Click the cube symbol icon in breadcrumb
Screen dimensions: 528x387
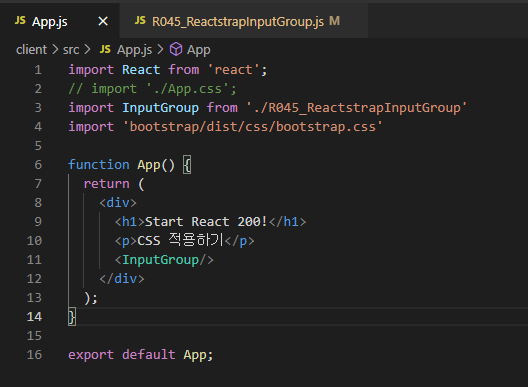(x=176, y=50)
